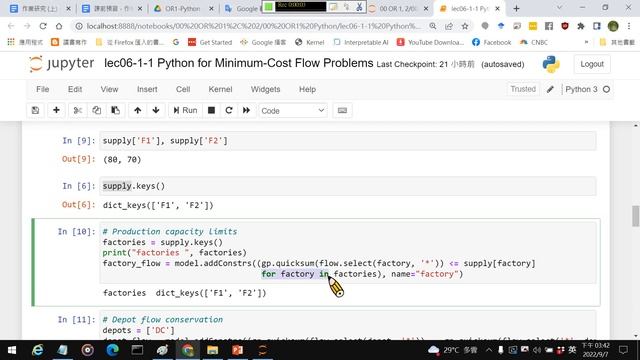Open the cell type Code dropdown
The height and width of the screenshot is (360, 640).
tap(293, 111)
